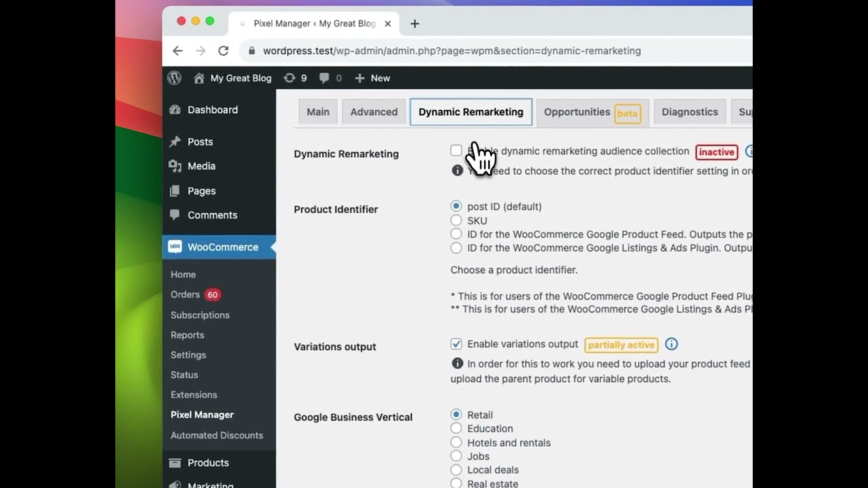
Task: Click the WooCommerce logo icon in sidebar
Action: (175, 247)
